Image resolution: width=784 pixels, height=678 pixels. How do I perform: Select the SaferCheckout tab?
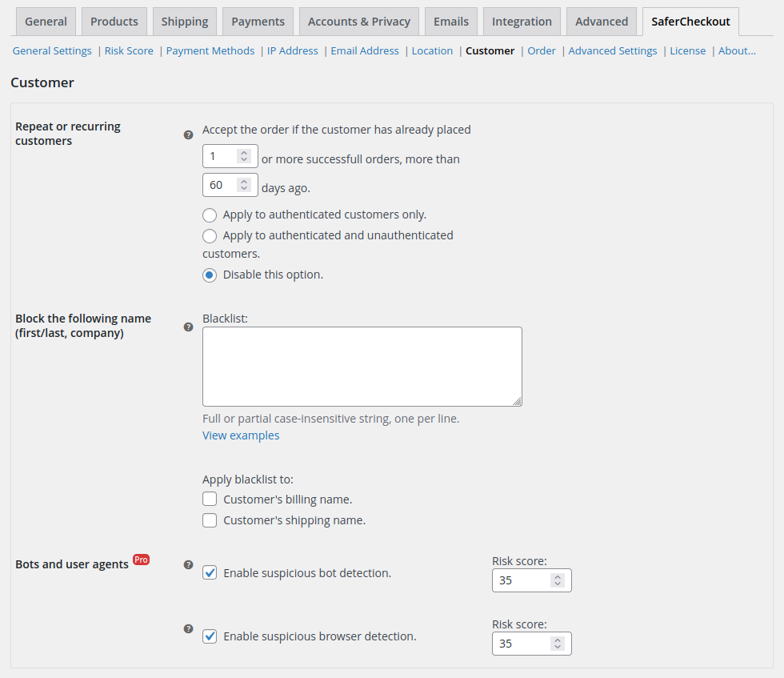point(690,22)
